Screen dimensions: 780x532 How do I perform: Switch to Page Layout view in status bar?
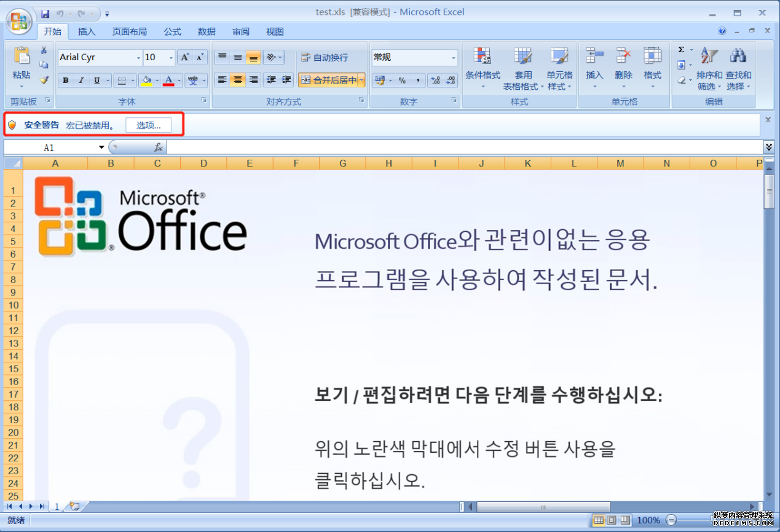click(612, 520)
